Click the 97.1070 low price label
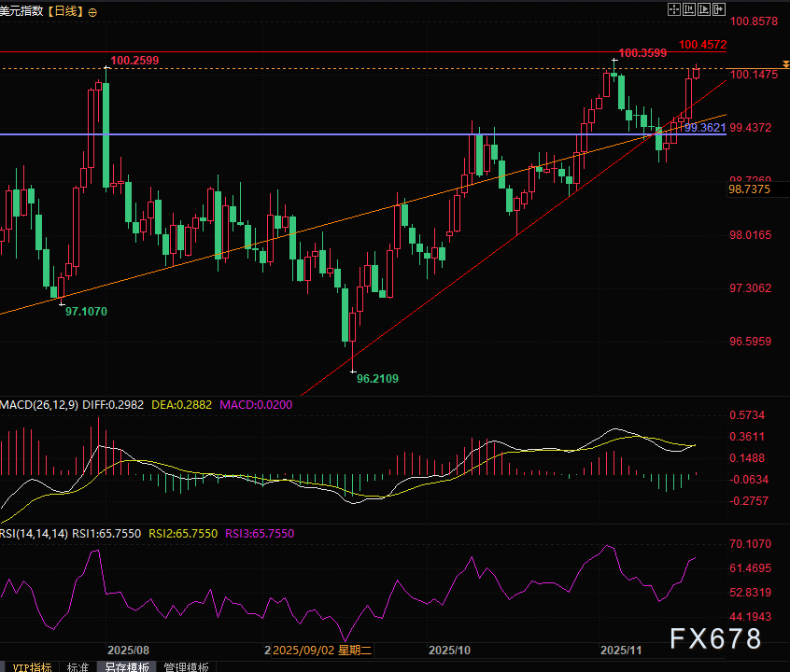The height and width of the screenshot is (672, 790). pos(85,311)
